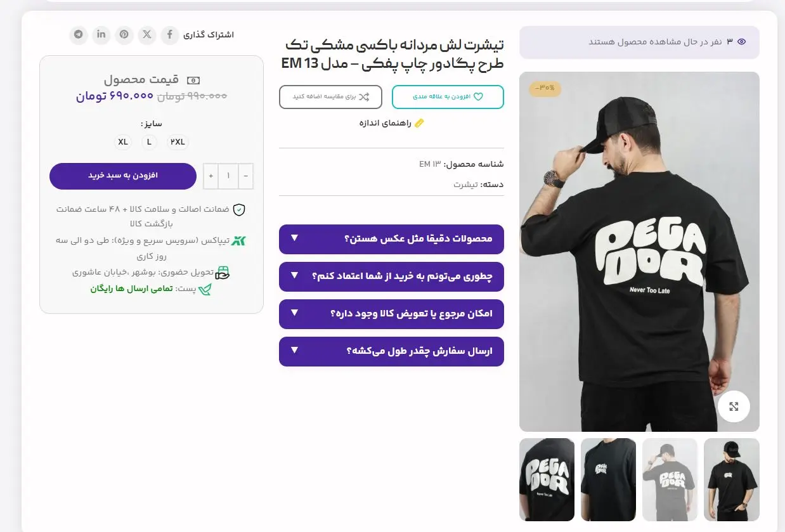Share product on Pinterest

point(124,34)
